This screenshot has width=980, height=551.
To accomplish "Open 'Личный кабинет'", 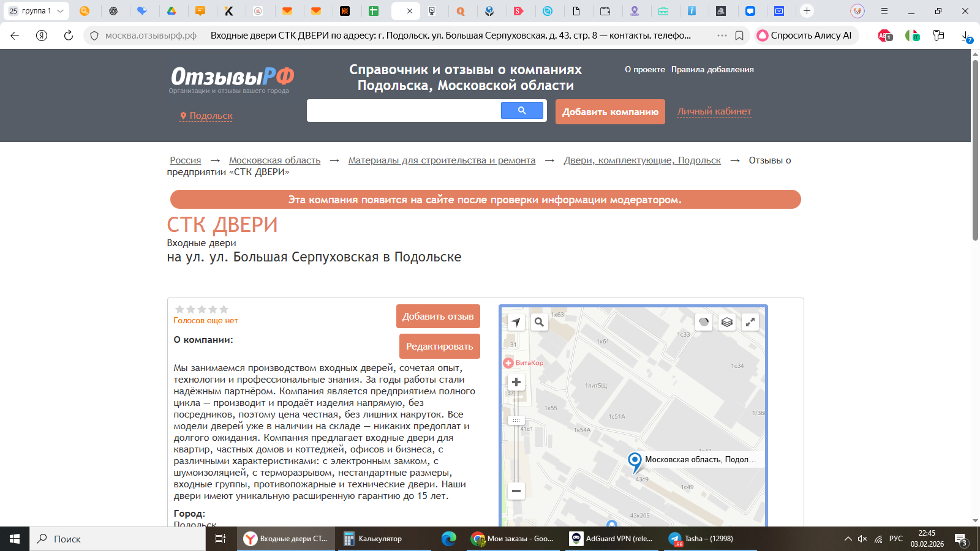I will (714, 111).
